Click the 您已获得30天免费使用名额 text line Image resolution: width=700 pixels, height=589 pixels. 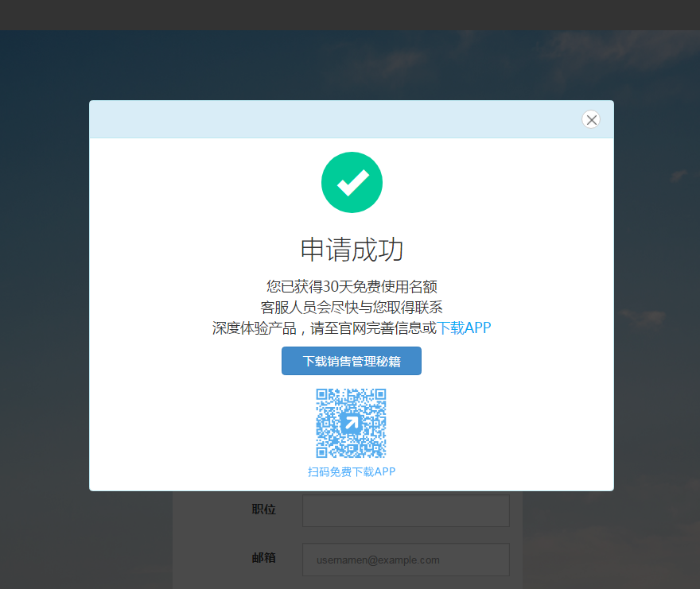click(x=352, y=286)
